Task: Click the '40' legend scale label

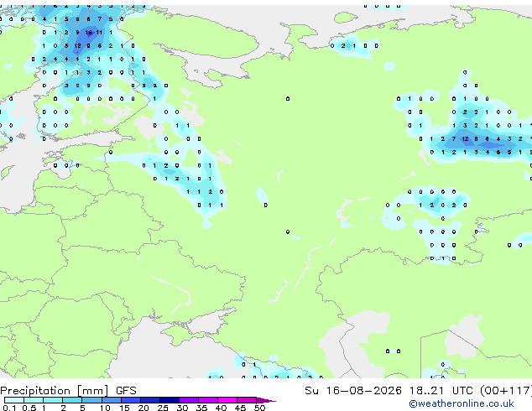Action: pos(221,408)
